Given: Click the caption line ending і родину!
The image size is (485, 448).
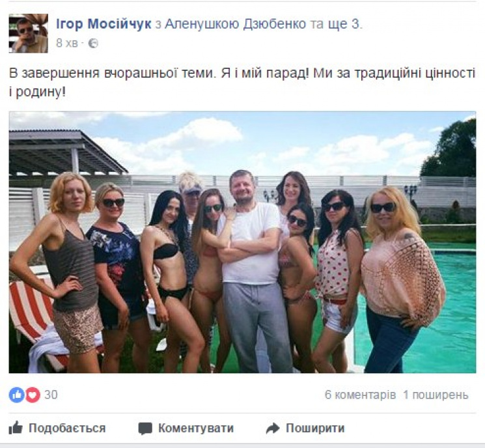Looking at the screenshot, I should coord(37,92).
